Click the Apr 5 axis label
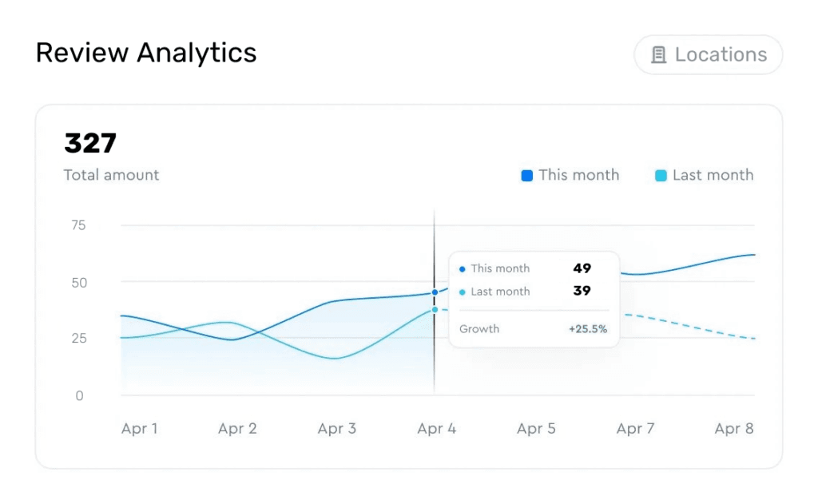The width and height of the screenshot is (818, 504). (x=536, y=429)
